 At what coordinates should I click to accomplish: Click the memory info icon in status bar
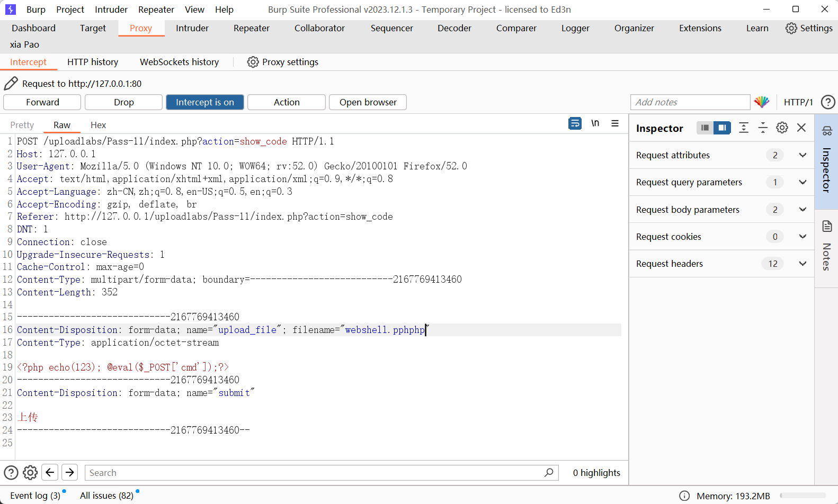(684, 496)
